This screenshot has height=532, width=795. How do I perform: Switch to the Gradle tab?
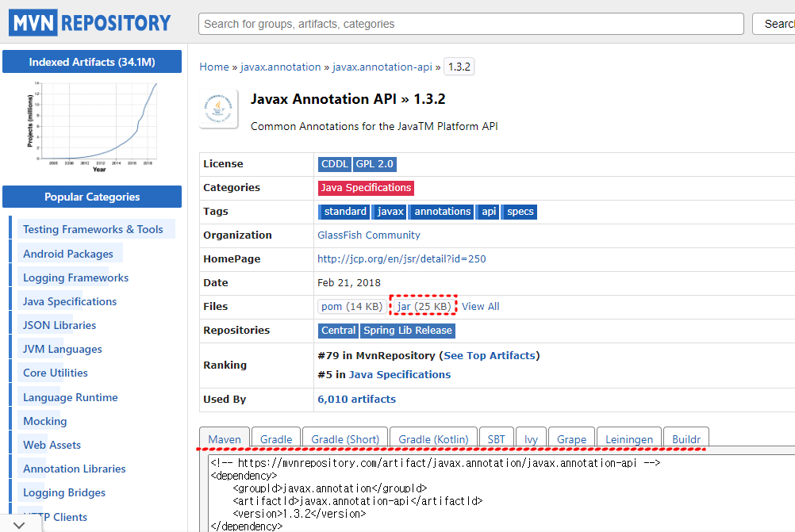click(x=276, y=438)
